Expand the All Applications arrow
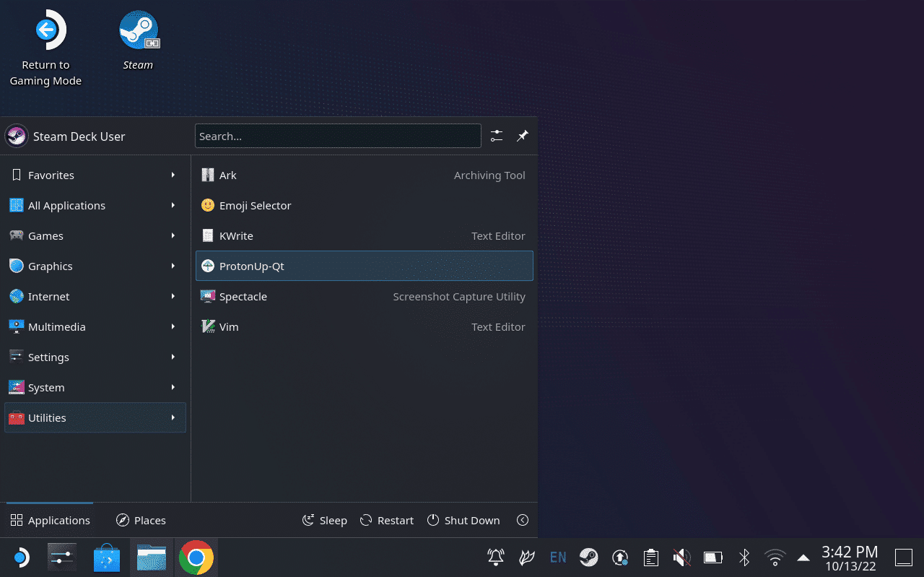The image size is (924, 577). coord(173,206)
